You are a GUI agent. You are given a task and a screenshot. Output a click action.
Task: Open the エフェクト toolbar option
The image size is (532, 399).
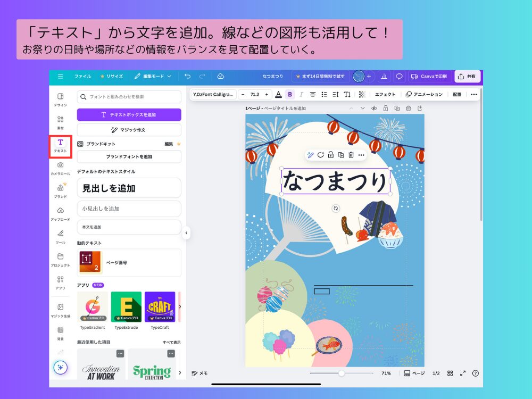(385, 94)
